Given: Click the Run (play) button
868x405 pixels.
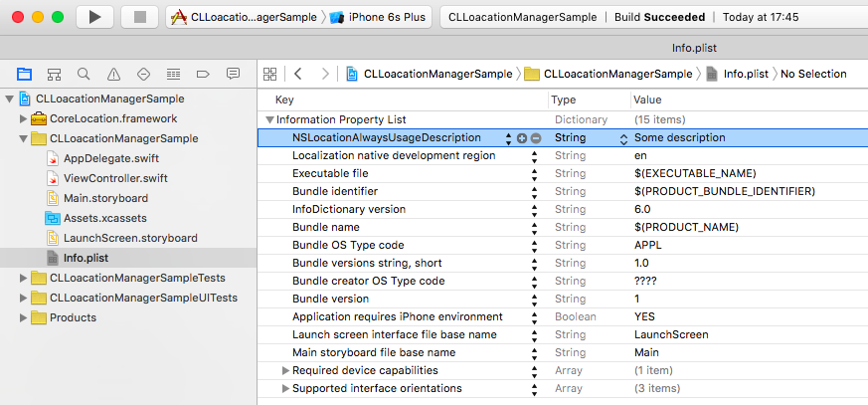Looking at the screenshot, I should point(94,17).
